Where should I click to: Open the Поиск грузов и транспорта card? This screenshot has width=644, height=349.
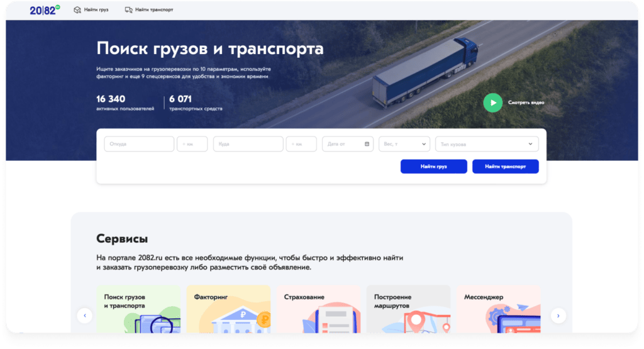138,309
